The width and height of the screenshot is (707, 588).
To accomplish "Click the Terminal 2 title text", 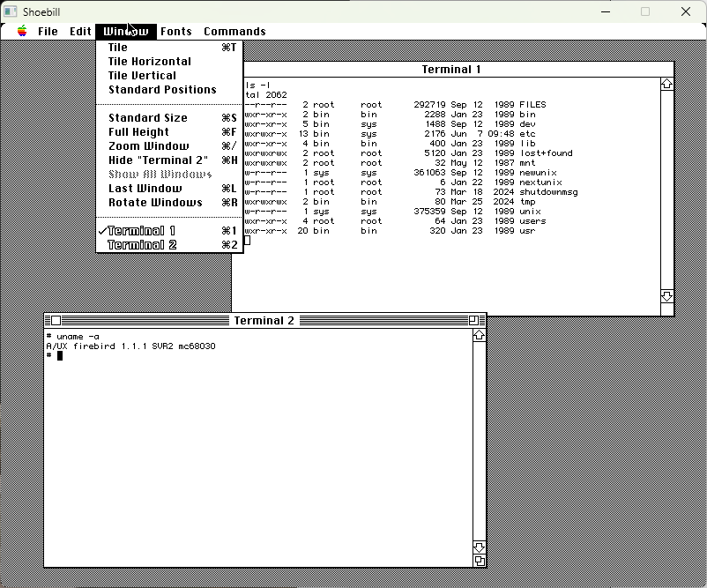I will point(264,320).
